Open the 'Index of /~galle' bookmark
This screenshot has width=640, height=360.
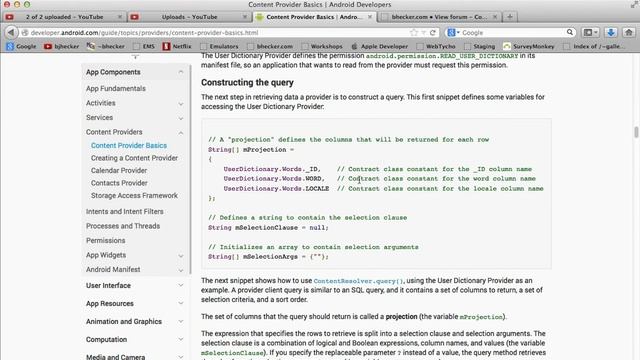point(593,47)
